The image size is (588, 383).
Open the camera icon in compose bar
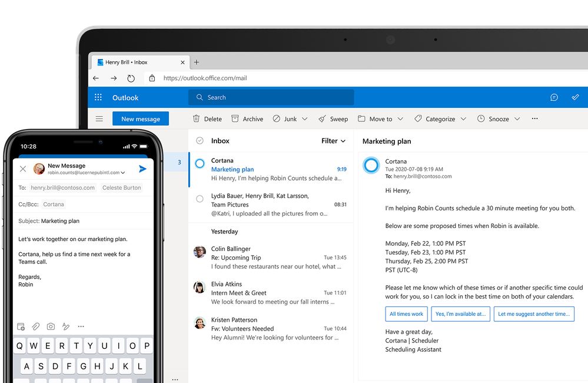click(x=51, y=326)
